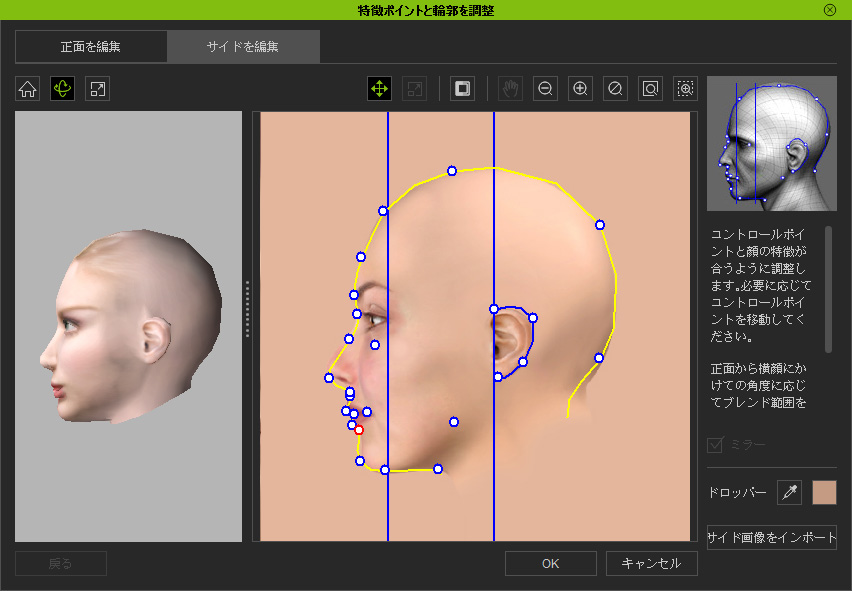Click the dotted splitter handle between panels
The height and width of the screenshot is (591, 852).
(247, 309)
